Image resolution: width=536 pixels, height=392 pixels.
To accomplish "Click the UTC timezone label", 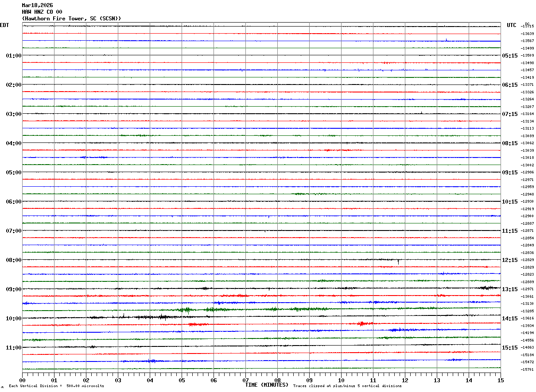I will (512, 25).
